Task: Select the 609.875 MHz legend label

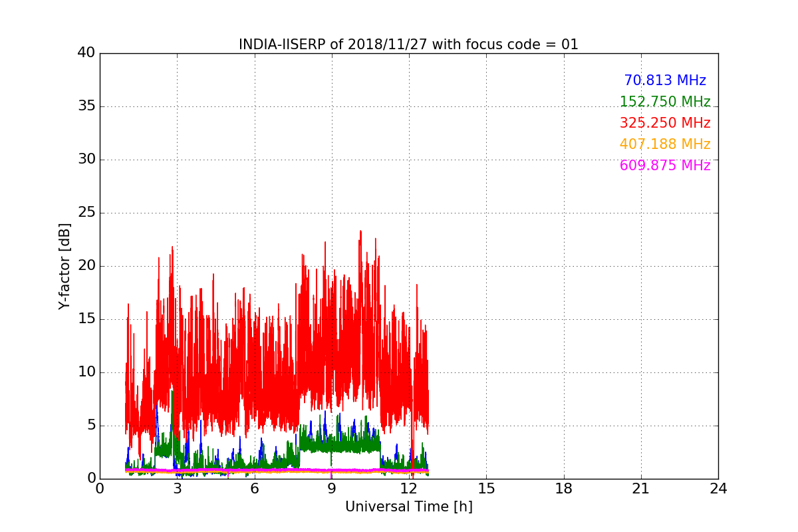Action: pyautogui.click(x=665, y=166)
